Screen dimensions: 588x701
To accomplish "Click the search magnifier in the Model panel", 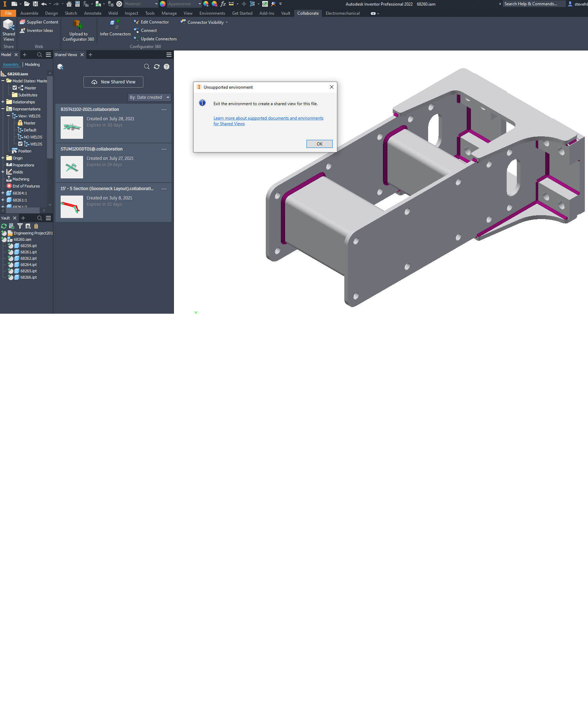I will 39,55.
